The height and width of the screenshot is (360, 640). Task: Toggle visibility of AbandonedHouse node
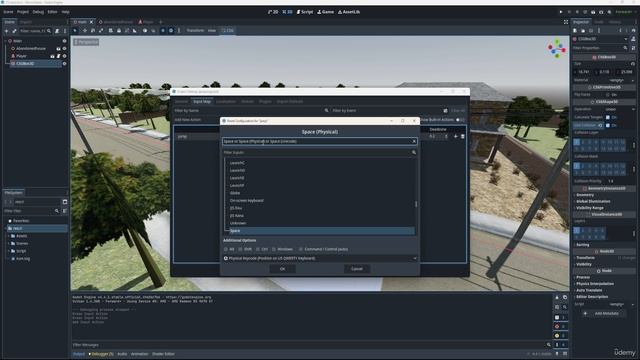point(64,49)
